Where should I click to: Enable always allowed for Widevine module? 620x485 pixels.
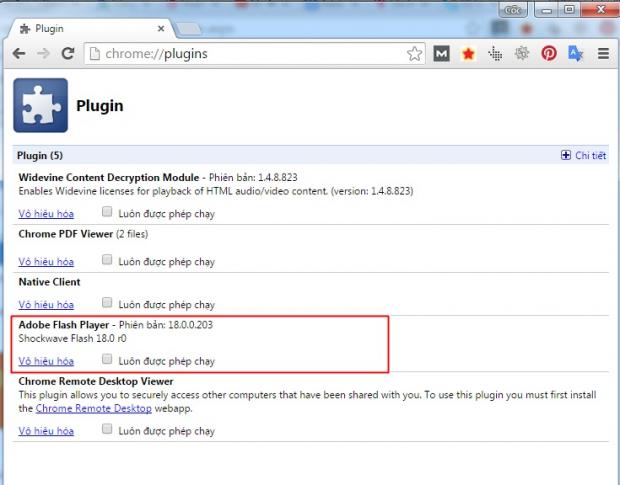pyautogui.click(x=107, y=213)
